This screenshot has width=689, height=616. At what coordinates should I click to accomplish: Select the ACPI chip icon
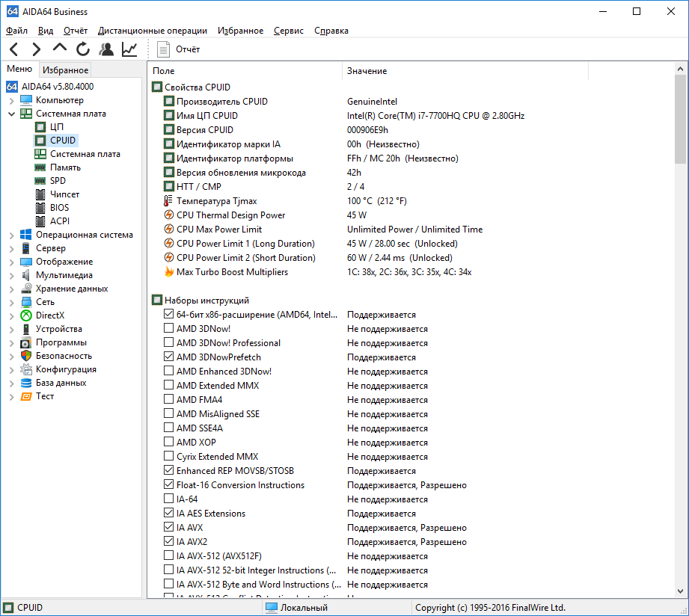point(40,221)
